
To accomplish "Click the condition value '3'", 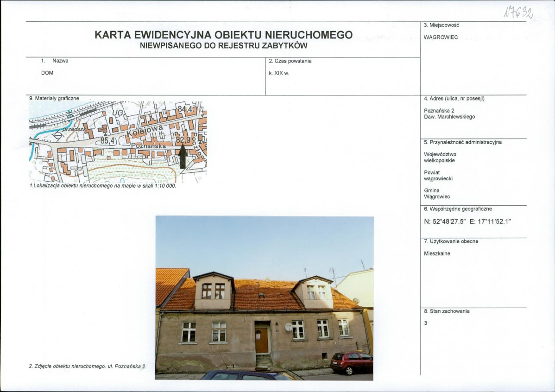I will pos(425,323).
